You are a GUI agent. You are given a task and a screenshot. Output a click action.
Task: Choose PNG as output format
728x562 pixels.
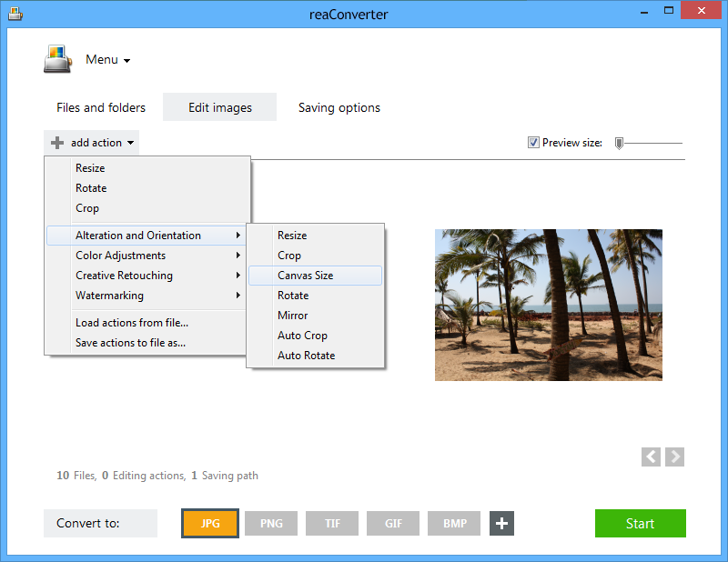(271, 524)
